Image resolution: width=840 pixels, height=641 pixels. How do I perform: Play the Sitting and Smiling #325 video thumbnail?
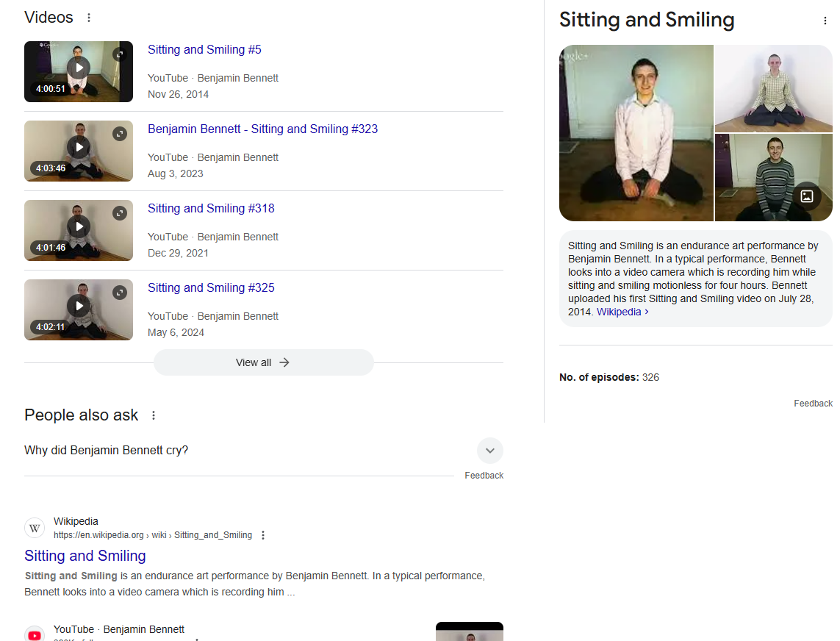[x=79, y=309]
